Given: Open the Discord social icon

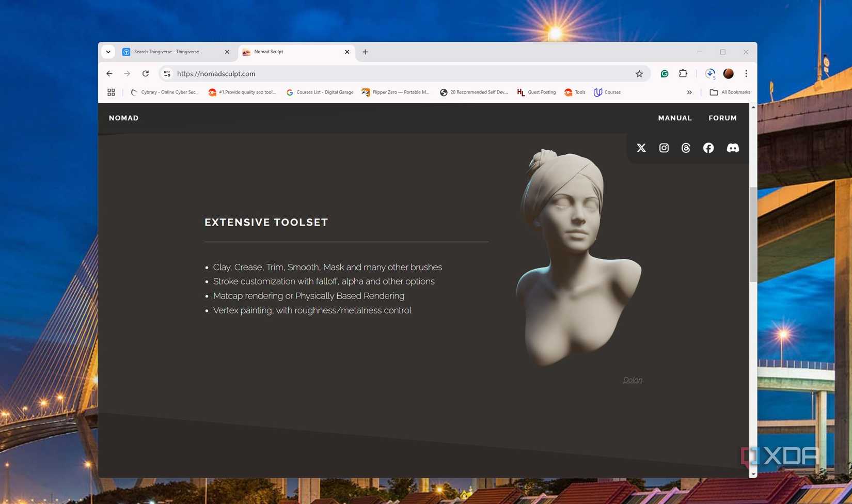Looking at the screenshot, I should (x=733, y=148).
